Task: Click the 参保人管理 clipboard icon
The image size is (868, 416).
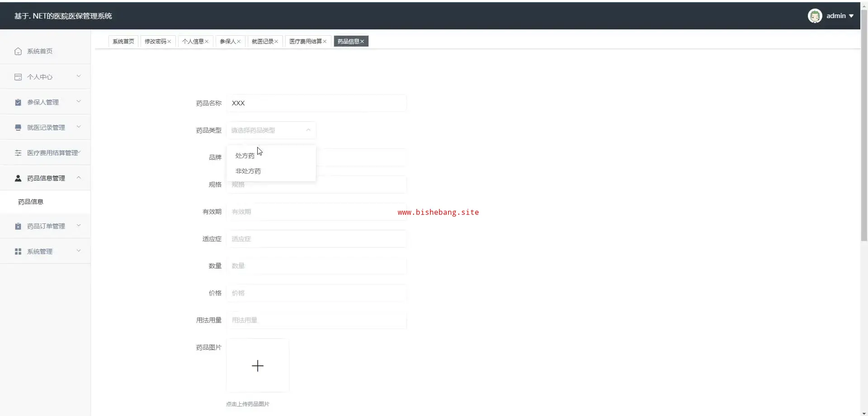Action: (18, 102)
